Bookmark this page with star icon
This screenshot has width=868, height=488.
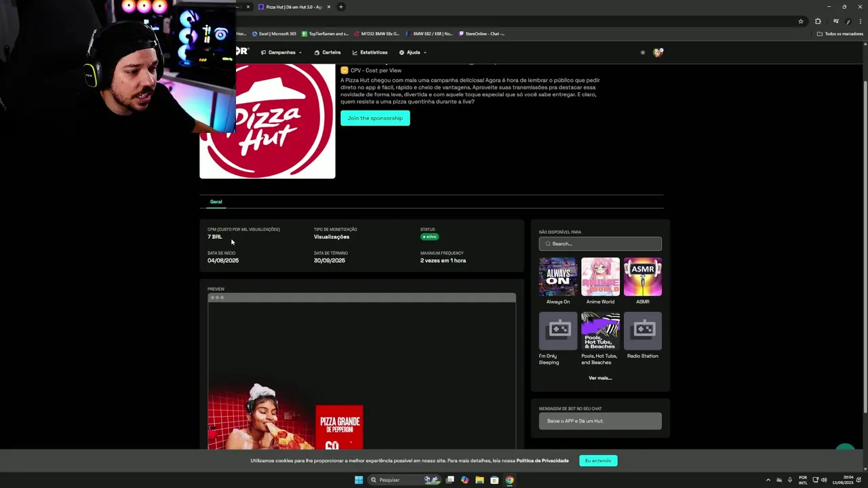tap(801, 21)
